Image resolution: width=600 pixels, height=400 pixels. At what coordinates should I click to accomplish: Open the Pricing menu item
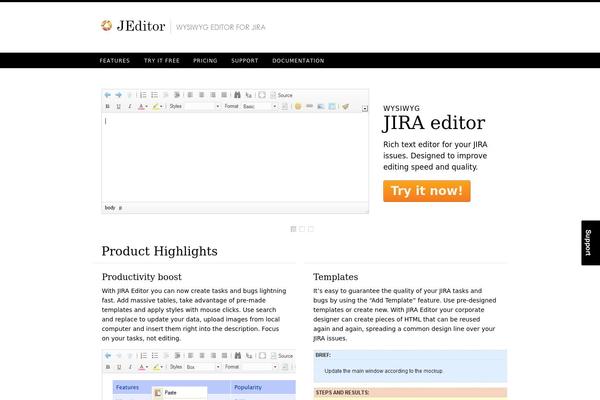click(205, 60)
